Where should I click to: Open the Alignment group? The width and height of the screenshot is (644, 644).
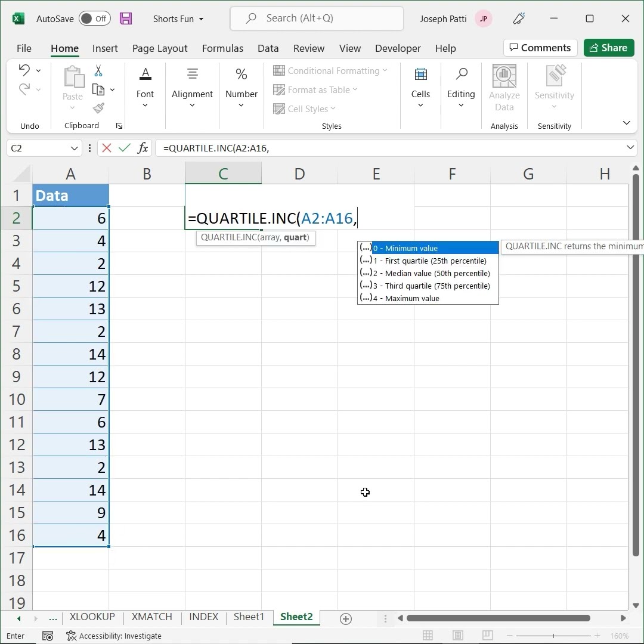coord(192,88)
